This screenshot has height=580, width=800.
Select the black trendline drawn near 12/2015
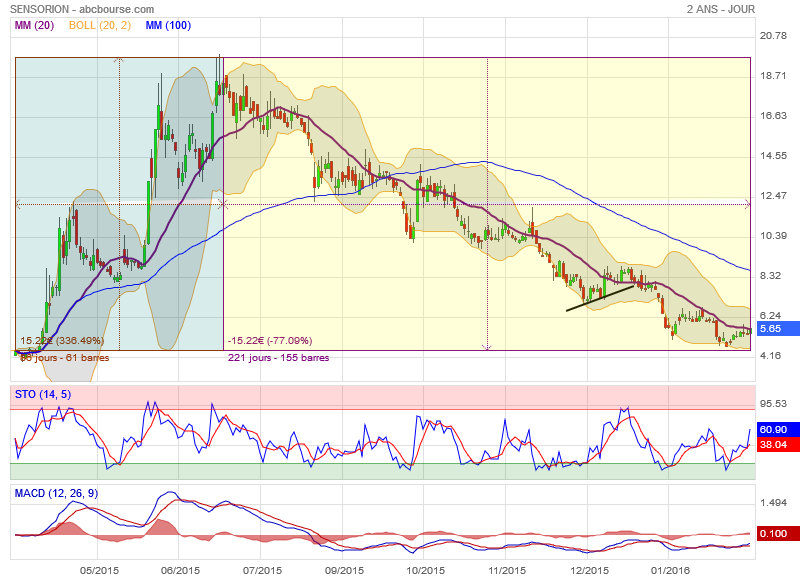[x=600, y=299]
